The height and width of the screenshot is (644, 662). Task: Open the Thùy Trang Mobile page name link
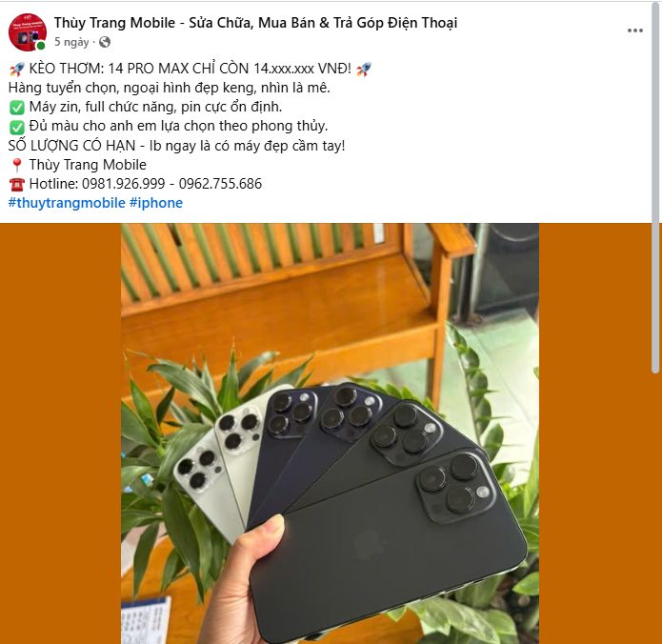pos(255,23)
